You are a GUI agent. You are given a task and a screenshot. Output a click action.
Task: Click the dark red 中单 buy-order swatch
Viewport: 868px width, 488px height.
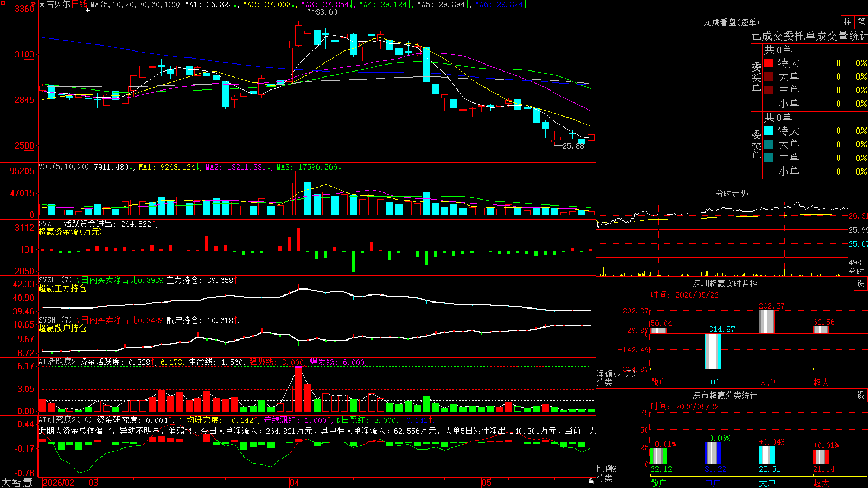(x=768, y=90)
